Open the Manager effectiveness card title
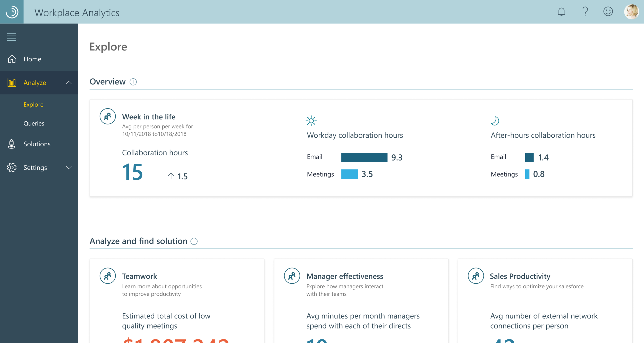 point(345,276)
